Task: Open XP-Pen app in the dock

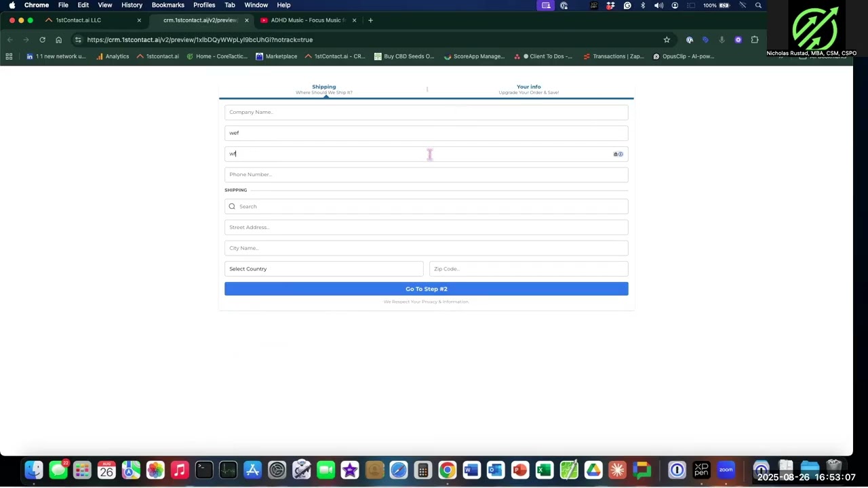Action: click(702, 470)
